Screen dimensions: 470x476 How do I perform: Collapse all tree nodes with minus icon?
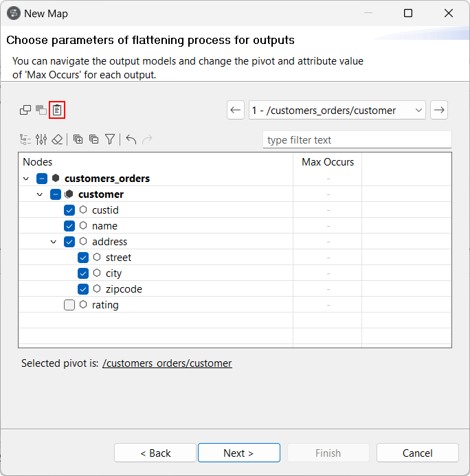93,139
